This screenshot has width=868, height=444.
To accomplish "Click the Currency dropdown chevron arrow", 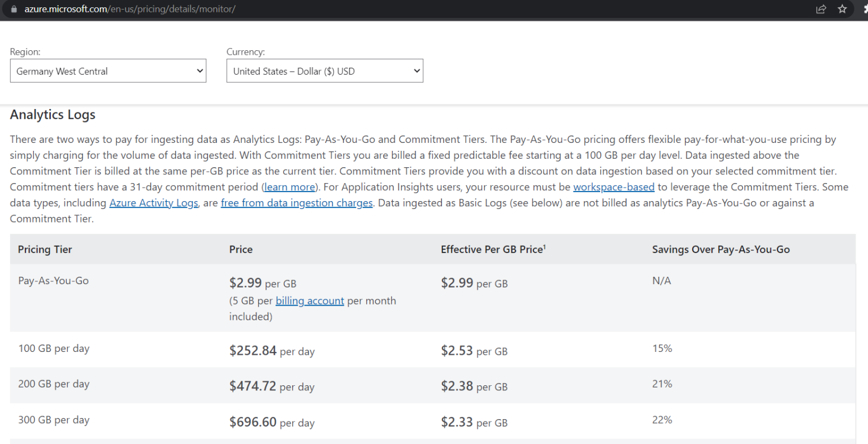I will point(416,71).
